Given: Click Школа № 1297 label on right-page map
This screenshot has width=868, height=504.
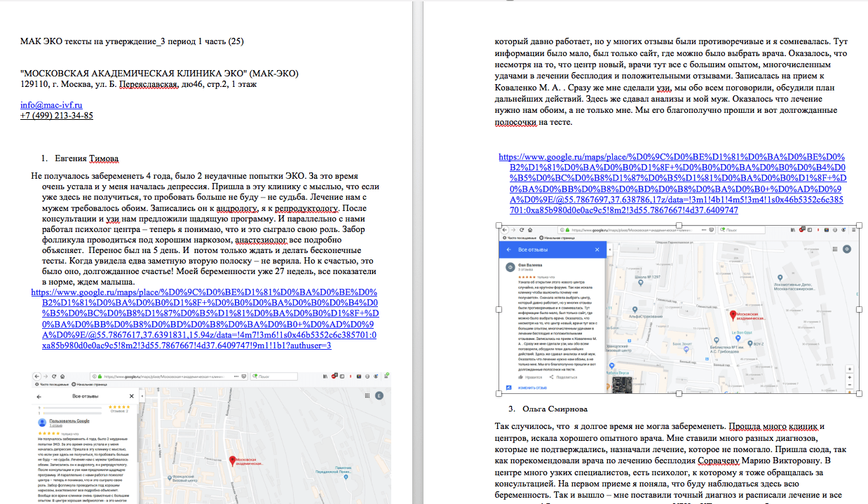Looking at the screenshot, I should [x=647, y=277].
